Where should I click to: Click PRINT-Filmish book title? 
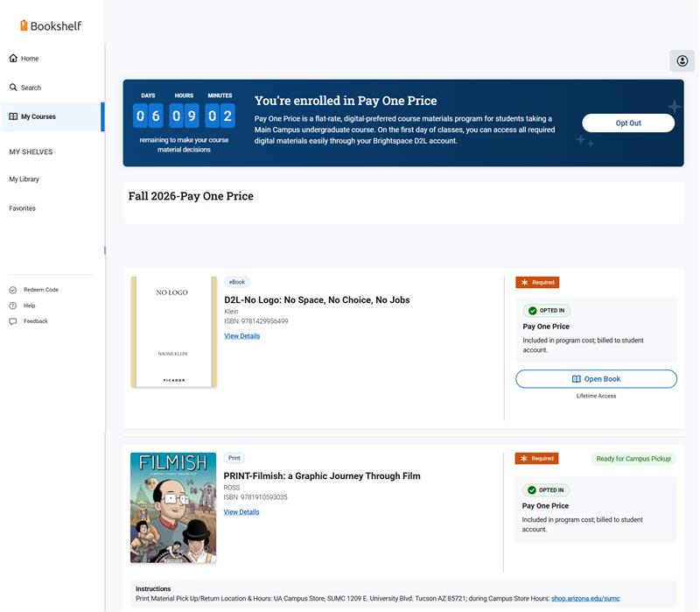(322, 475)
